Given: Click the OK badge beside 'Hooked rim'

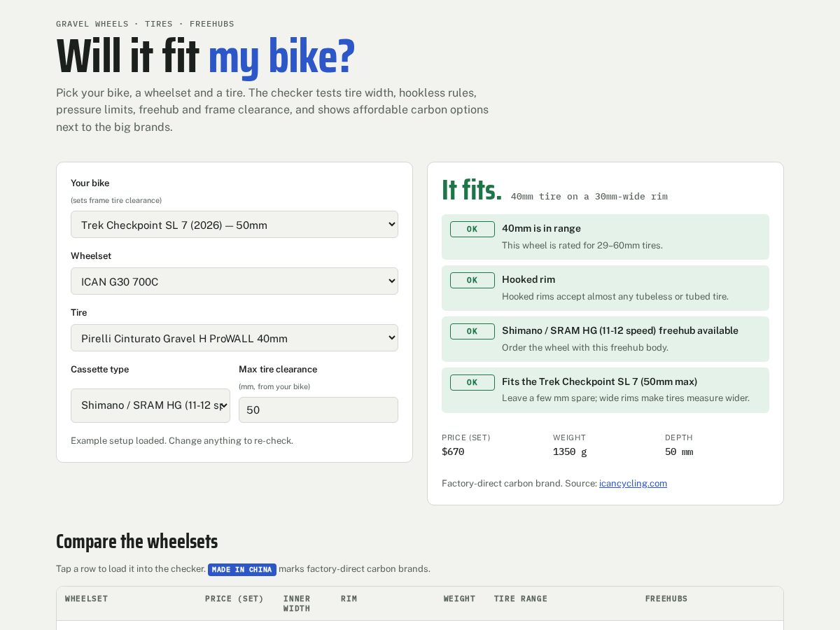Looking at the screenshot, I should coord(472,280).
